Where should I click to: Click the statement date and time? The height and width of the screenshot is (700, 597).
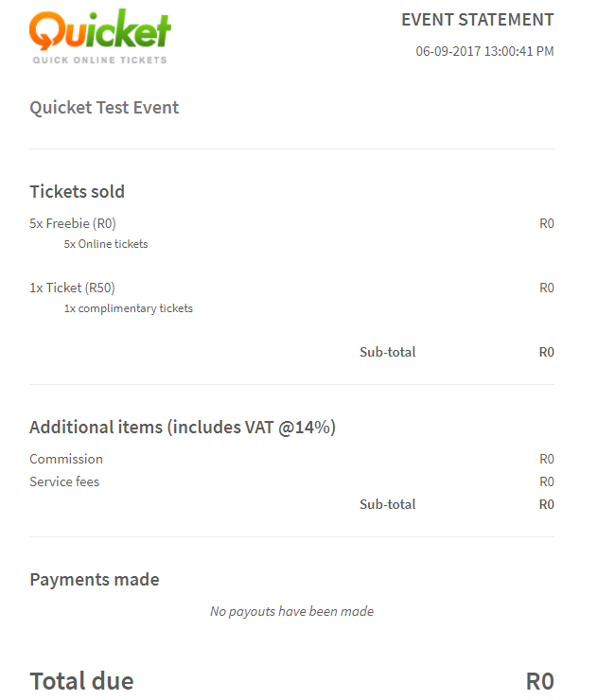coord(484,51)
